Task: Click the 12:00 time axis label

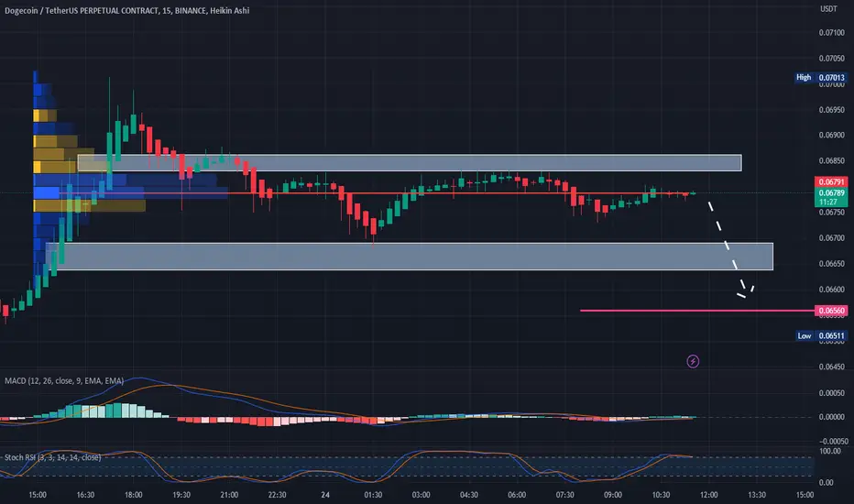Action: pos(708,495)
